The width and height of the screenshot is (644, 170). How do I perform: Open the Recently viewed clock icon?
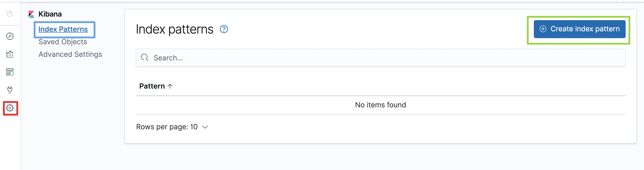pyautogui.click(x=10, y=14)
